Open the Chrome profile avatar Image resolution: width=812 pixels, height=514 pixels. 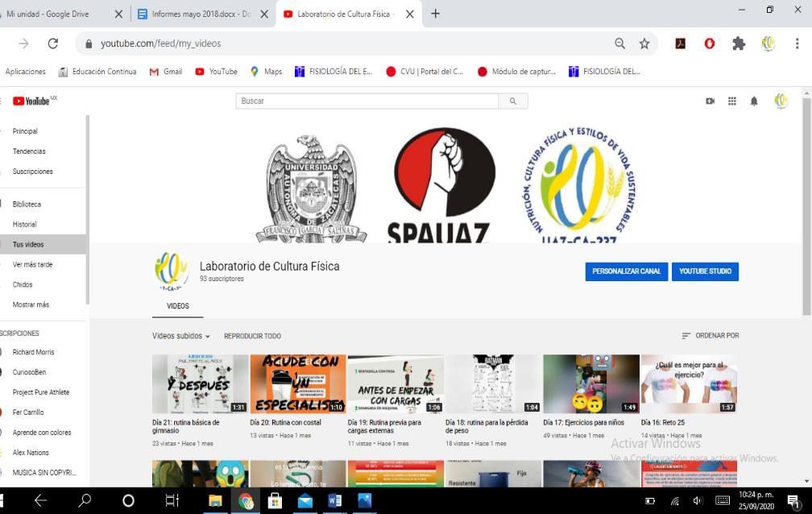pos(768,44)
